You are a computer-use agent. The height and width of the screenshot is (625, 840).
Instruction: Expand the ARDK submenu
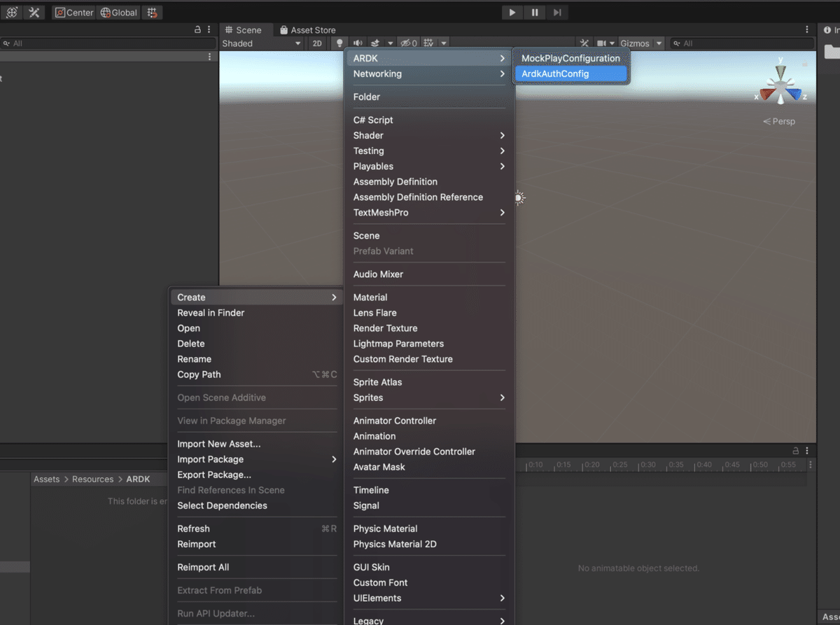[x=429, y=58]
